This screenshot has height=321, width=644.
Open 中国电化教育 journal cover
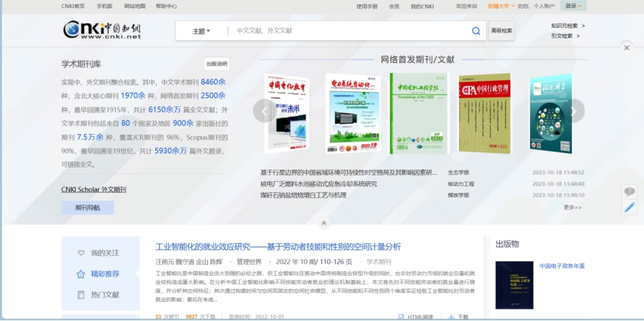tap(287, 114)
